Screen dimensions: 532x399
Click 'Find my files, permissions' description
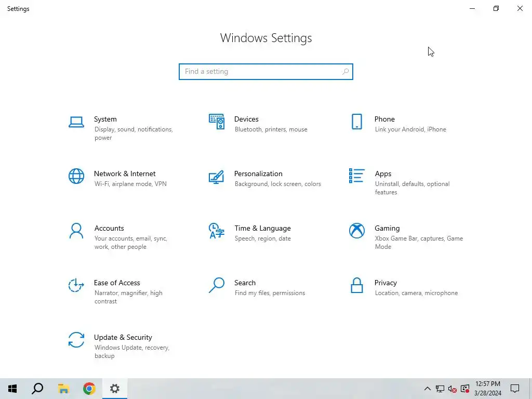[x=270, y=293]
